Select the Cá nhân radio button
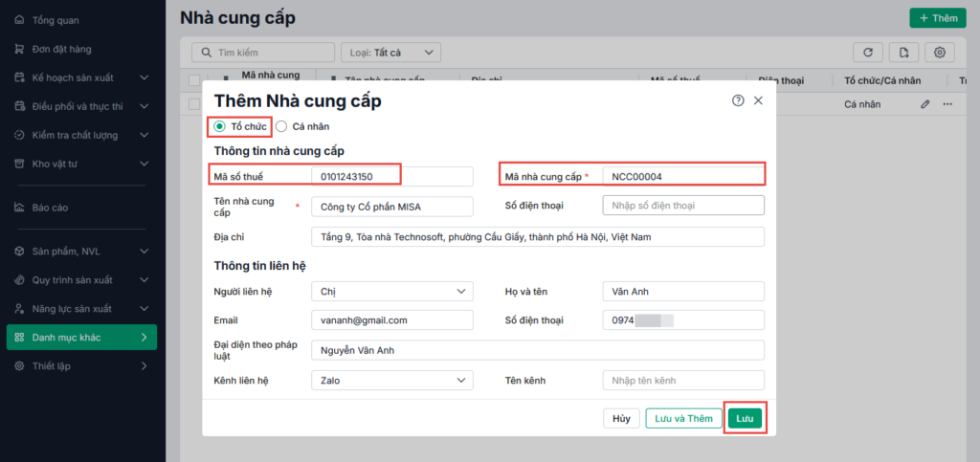This screenshot has height=462, width=980. click(x=281, y=126)
